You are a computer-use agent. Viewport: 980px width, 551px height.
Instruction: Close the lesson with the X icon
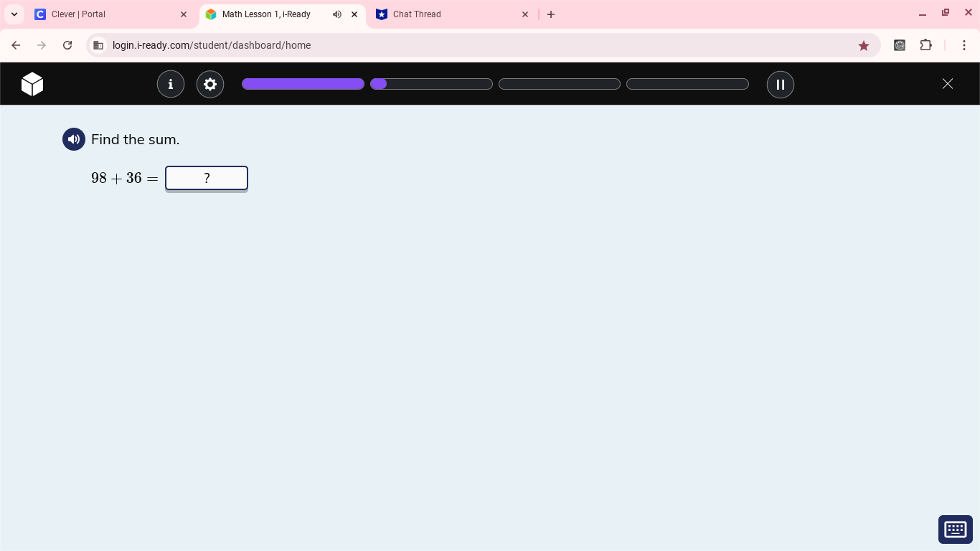(x=948, y=84)
